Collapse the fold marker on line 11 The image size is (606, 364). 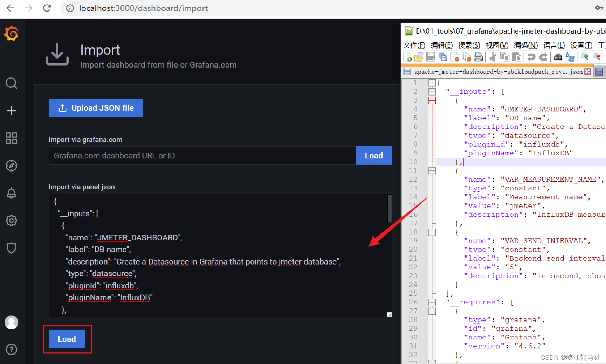[432, 171]
